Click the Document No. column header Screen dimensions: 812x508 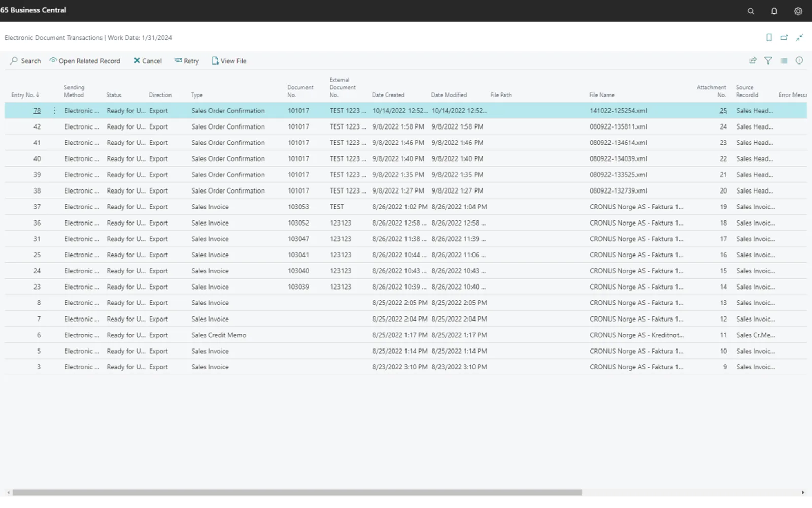[x=300, y=91]
